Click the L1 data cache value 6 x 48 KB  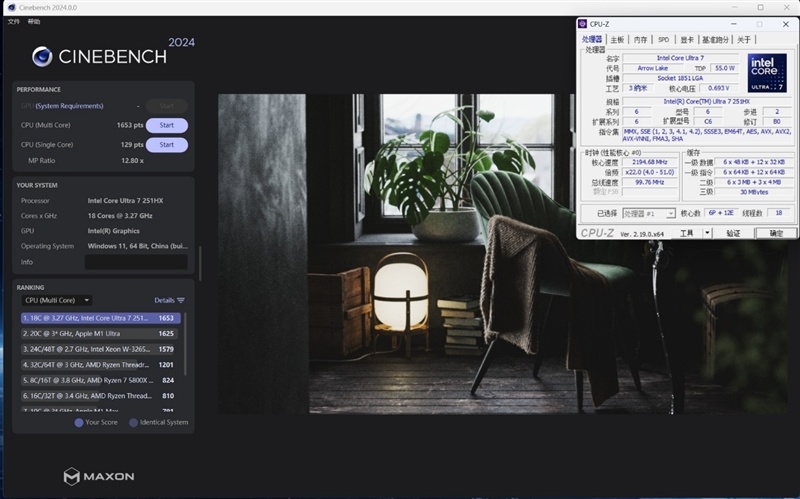[x=754, y=162]
